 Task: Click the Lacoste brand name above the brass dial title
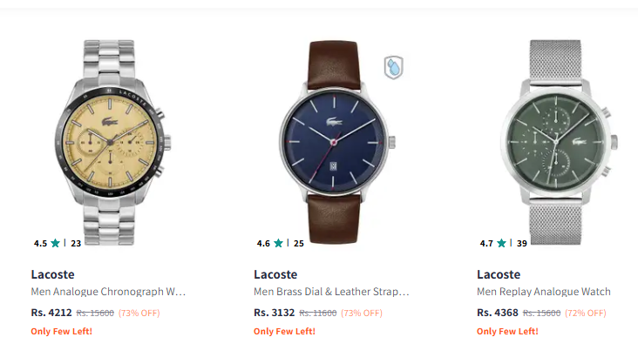(x=275, y=274)
